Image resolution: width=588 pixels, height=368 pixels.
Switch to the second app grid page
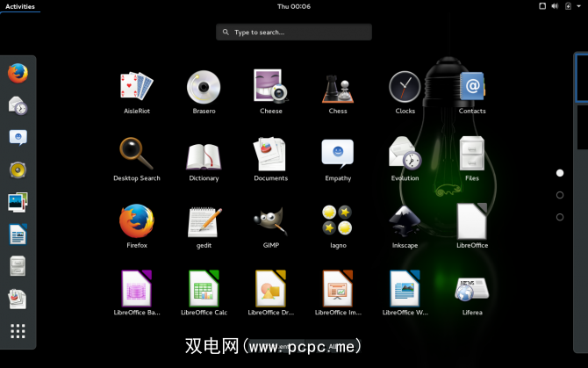point(560,195)
